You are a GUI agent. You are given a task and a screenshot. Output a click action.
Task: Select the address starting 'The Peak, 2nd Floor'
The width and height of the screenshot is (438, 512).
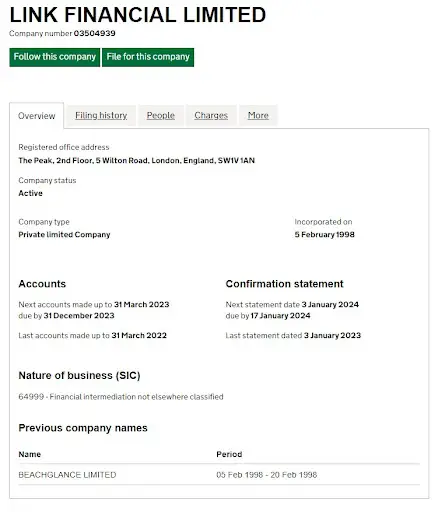tap(136, 160)
